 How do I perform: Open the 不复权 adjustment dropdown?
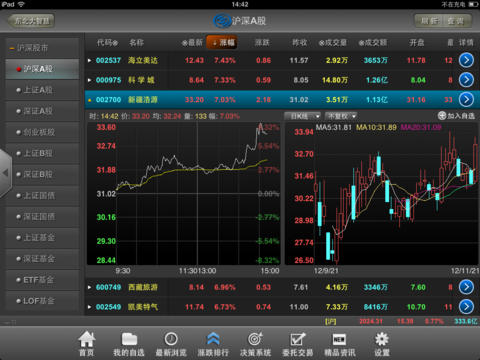[x=341, y=116]
